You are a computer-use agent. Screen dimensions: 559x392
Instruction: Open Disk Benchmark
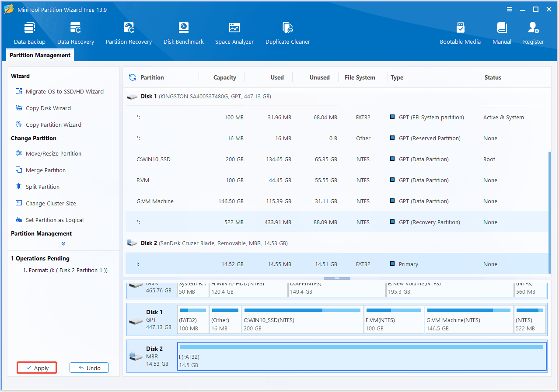(184, 33)
